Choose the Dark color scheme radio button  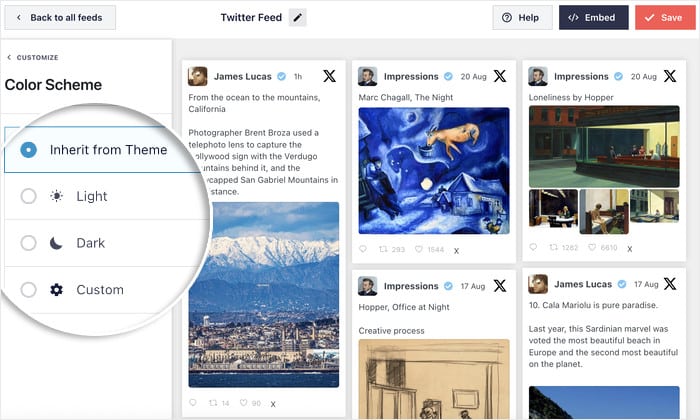[x=29, y=243]
